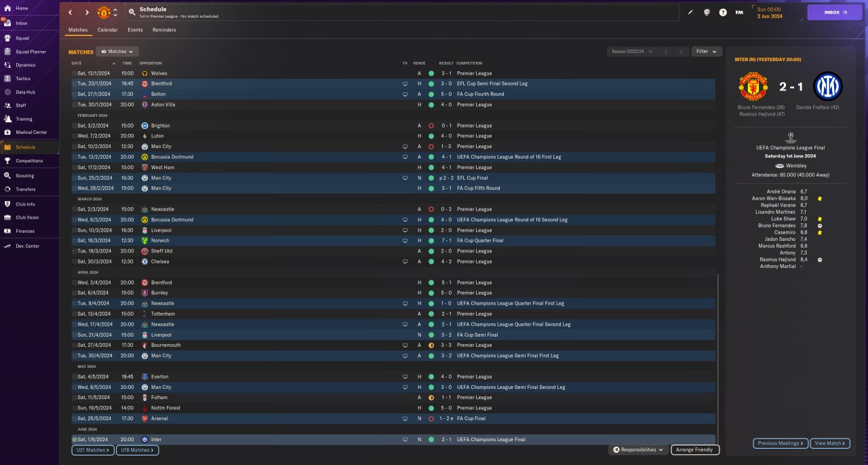Go to previous season arrow
The width and height of the screenshot is (868, 465).
click(666, 52)
